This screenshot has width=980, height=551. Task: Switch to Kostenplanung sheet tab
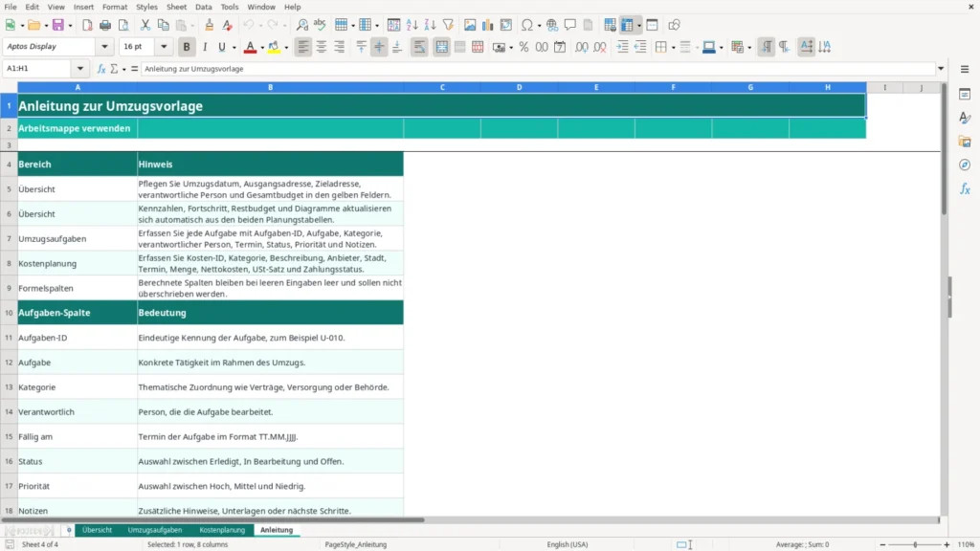(x=222, y=530)
